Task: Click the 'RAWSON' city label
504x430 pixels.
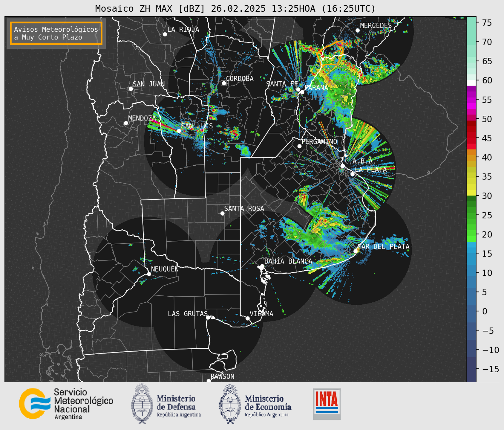Action: pos(223,376)
